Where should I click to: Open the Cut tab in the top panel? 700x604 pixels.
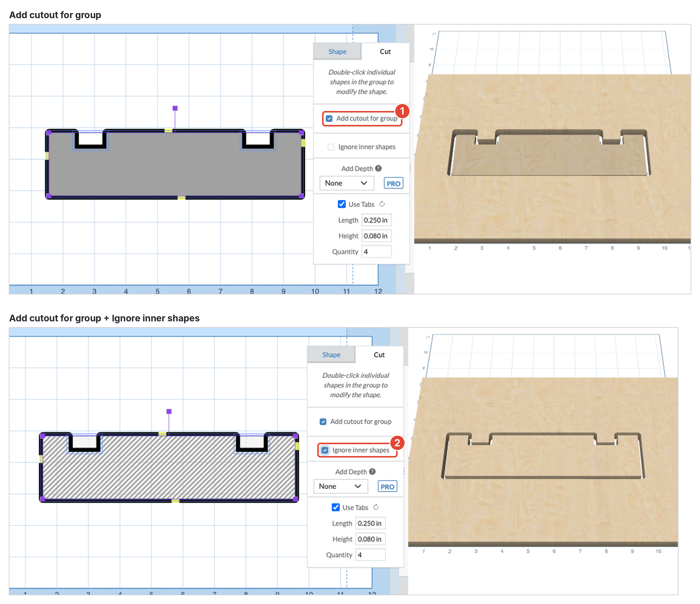coord(385,51)
